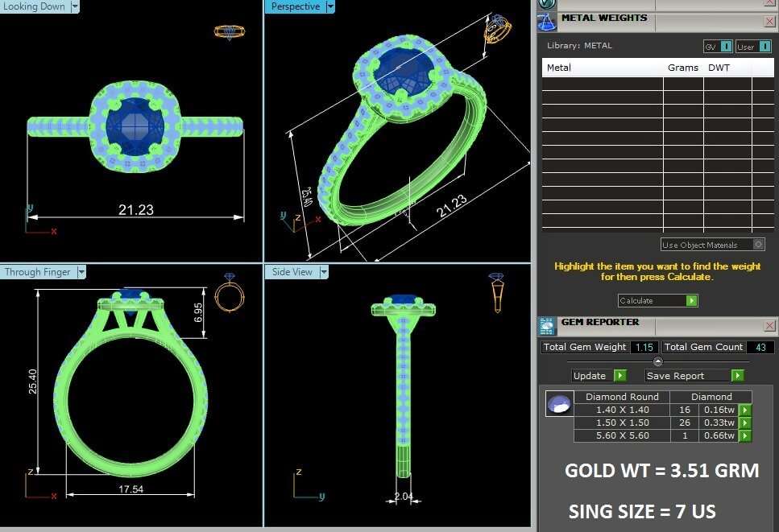The width and height of the screenshot is (779, 532).
Task: Select the Through Finger viewport label
Action: [x=38, y=272]
